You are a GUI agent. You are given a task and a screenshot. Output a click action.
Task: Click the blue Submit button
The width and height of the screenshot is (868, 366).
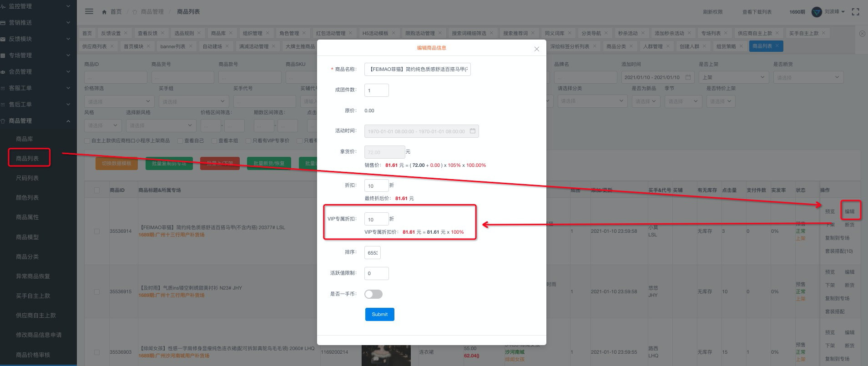click(x=380, y=315)
